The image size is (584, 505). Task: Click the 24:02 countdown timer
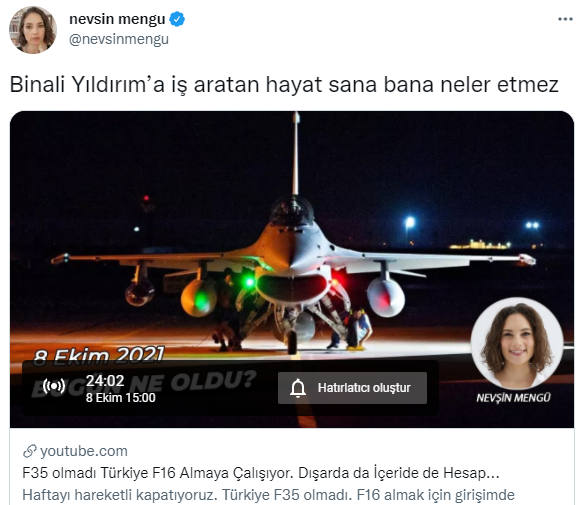[x=105, y=381]
